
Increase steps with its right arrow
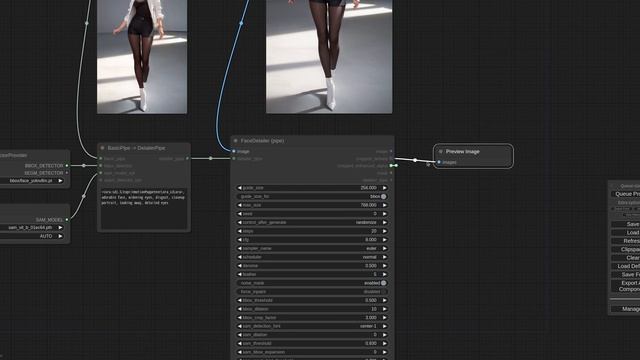pos(384,231)
